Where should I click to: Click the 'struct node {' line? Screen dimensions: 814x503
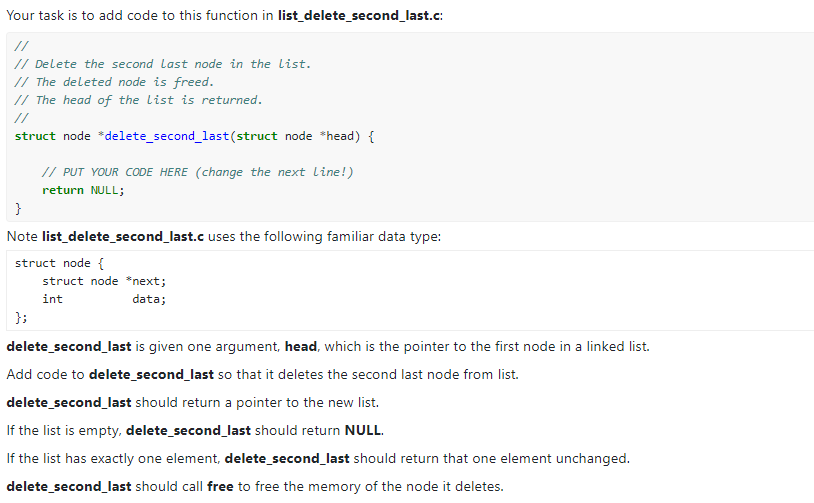59,263
